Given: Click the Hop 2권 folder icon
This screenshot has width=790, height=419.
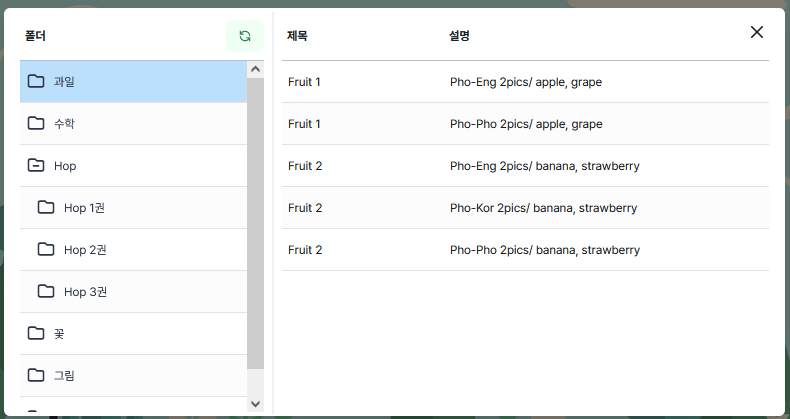Looking at the screenshot, I should (46, 249).
